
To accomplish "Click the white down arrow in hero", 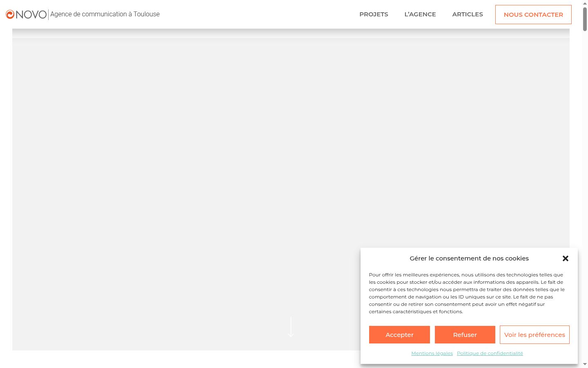I will [x=291, y=327].
